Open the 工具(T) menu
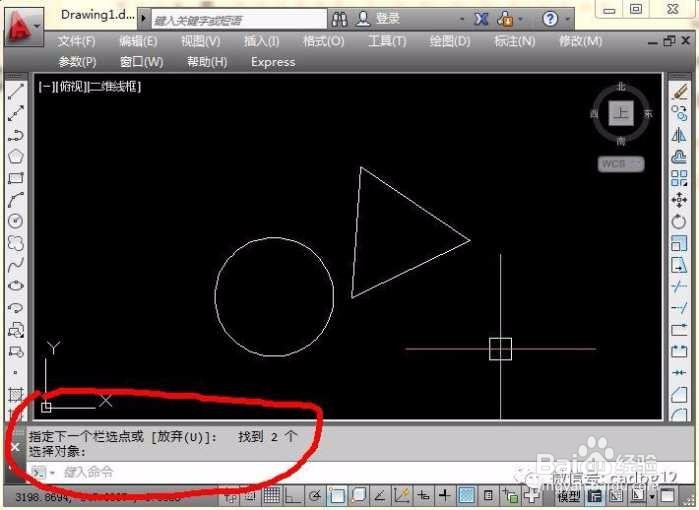Viewport: 699px width, 510px height. tap(387, 41)
